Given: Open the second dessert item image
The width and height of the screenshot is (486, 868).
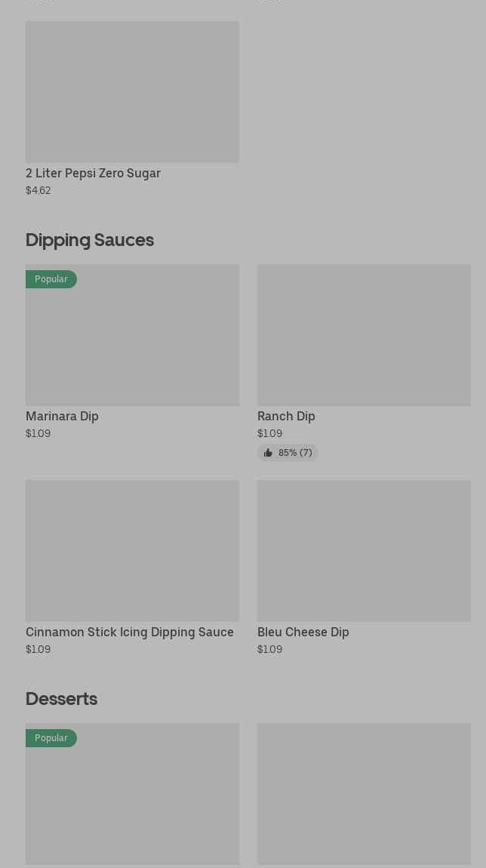Looking at the screenshot, I should (x=364, y=794).
